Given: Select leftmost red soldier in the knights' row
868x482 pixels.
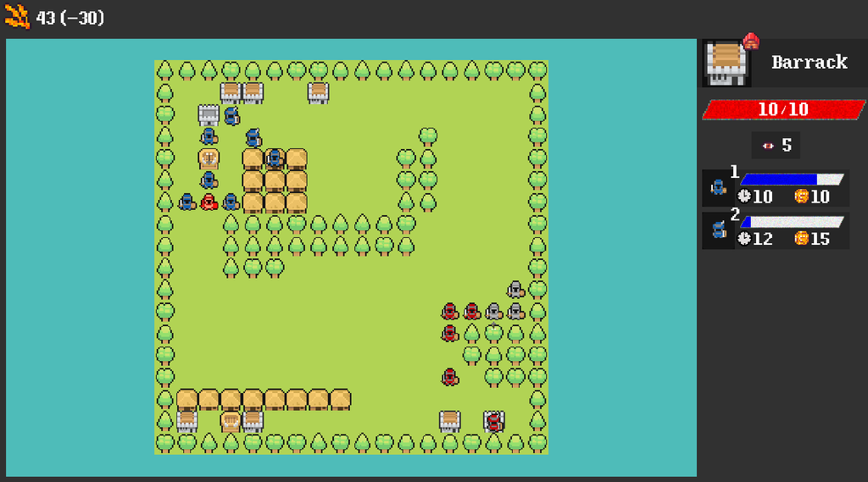Looking at the screenshot, I should [x=450, y=312].
